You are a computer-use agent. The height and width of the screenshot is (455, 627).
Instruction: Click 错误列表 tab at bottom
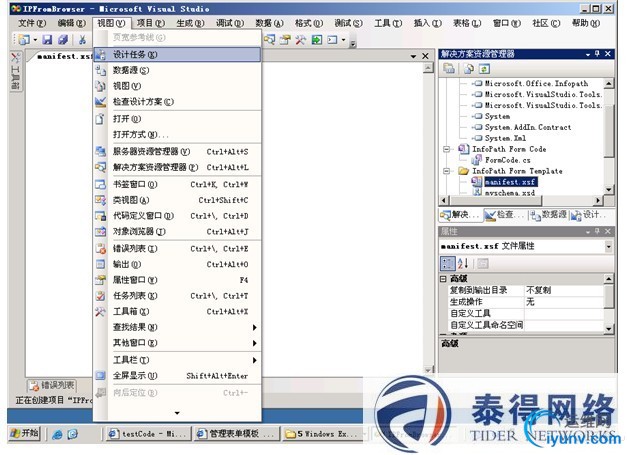click(x=52, y=385)
